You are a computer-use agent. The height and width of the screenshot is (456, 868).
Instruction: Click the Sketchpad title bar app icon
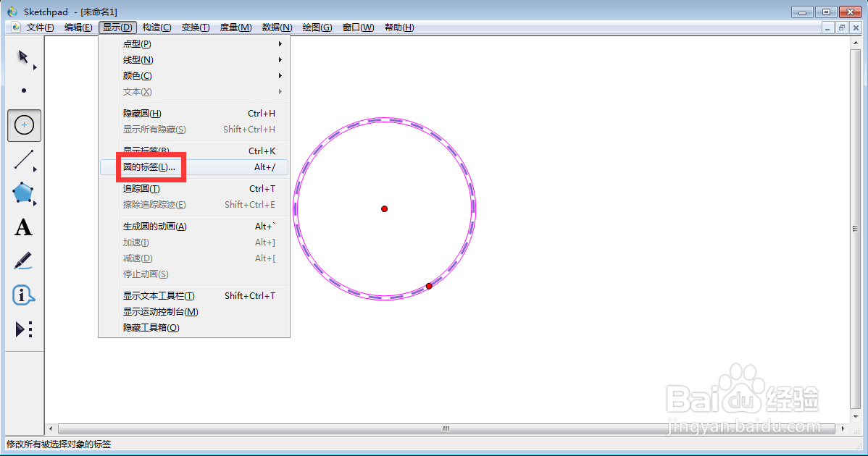tap(12, 12)
